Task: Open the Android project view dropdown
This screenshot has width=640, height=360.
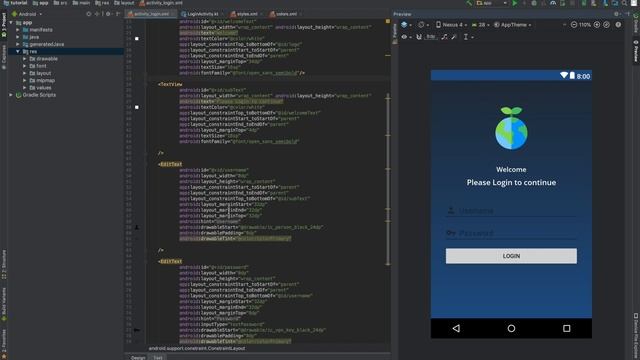Action: click(27, 14)
